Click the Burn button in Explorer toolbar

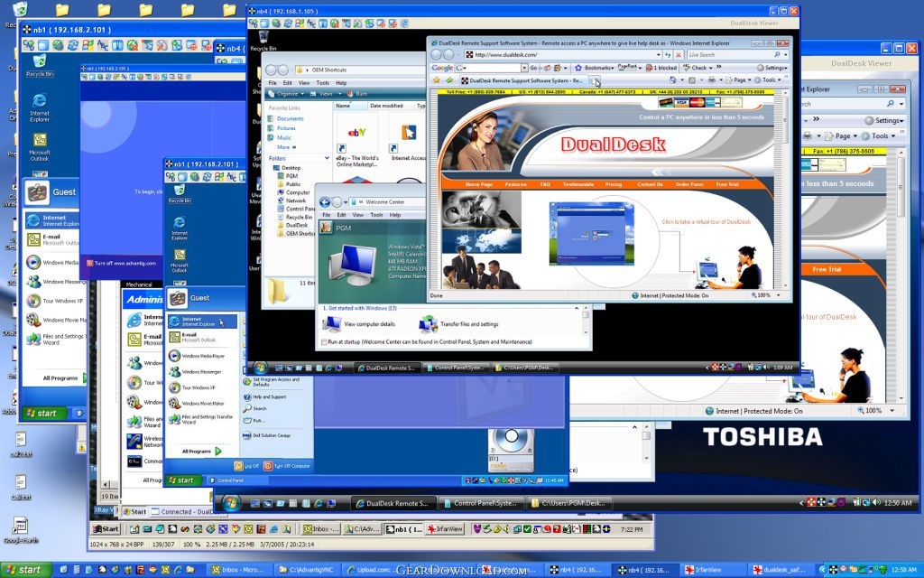click(361, 94)
